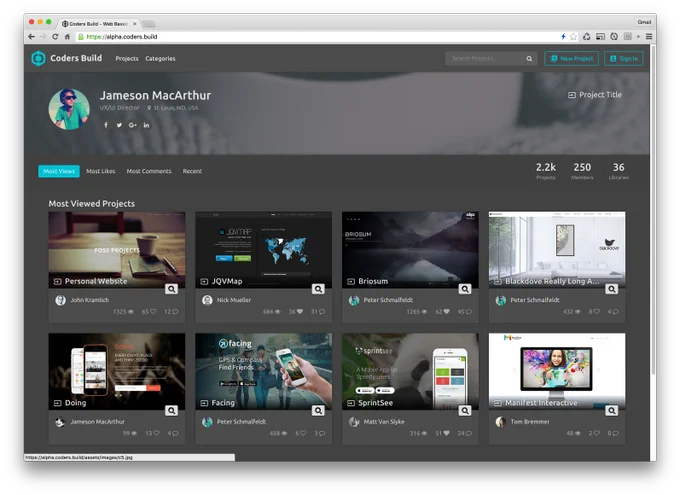This screenshot has height=495, width=680.
Task: Open the JQVMap project thumbnail
Action: coord(263,250)
